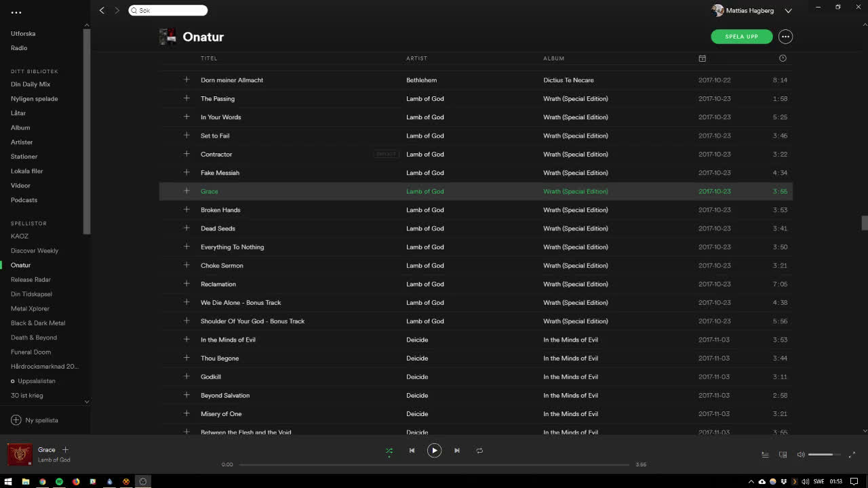Open the playlist more options ellipsis button

785,37
